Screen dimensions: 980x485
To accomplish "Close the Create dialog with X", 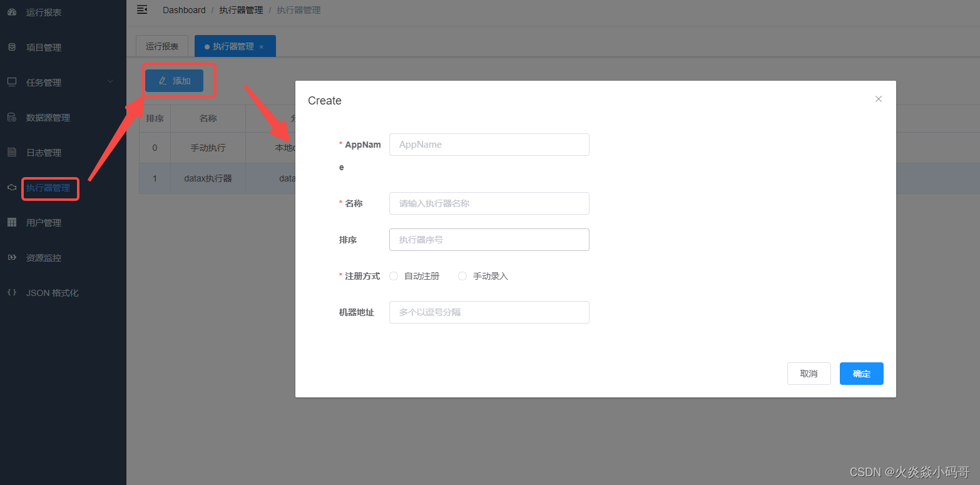I will [x=879, y=99].
